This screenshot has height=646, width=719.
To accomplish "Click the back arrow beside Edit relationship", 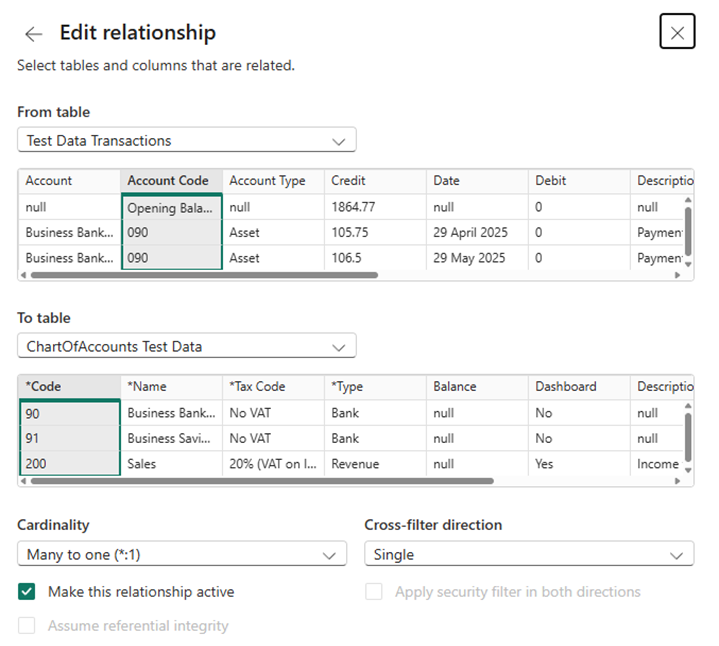I will click(x=34, y=34).
